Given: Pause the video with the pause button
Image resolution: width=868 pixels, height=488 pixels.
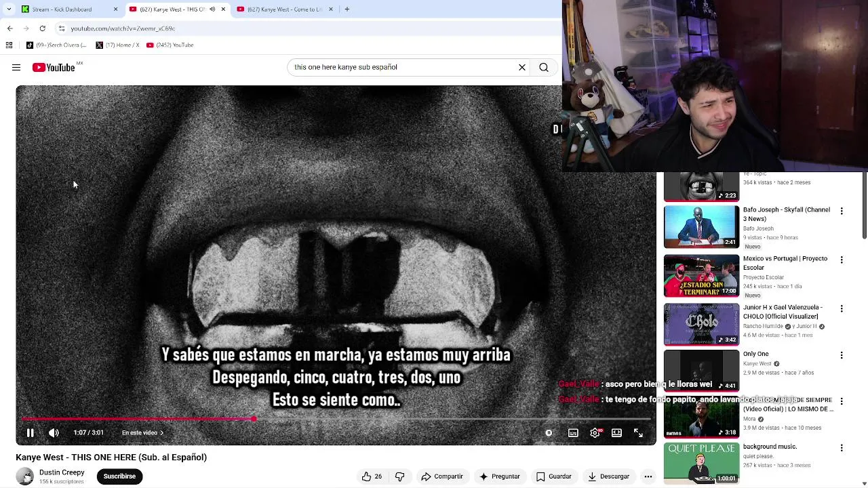Looking at the screenshot, I should coord(30,432).
